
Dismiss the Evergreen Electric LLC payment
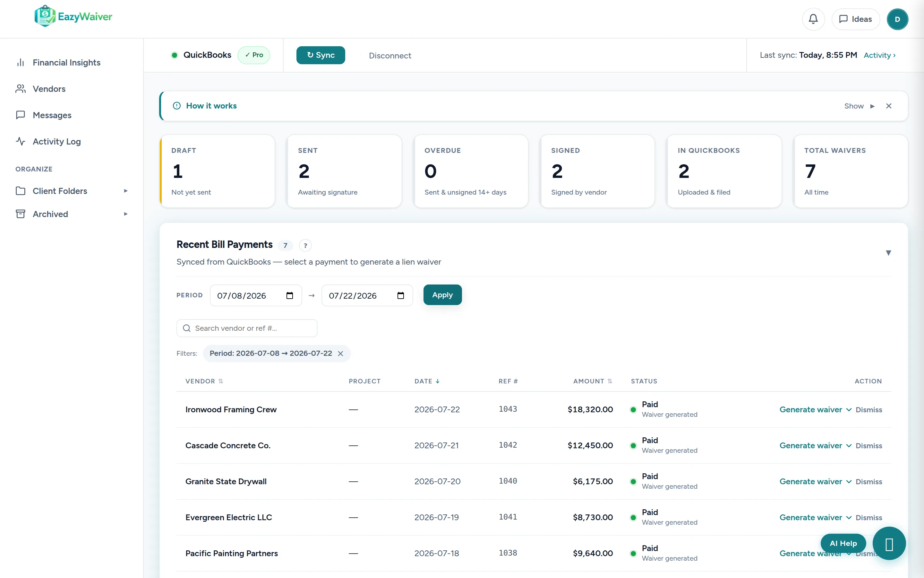pos(868,518)
